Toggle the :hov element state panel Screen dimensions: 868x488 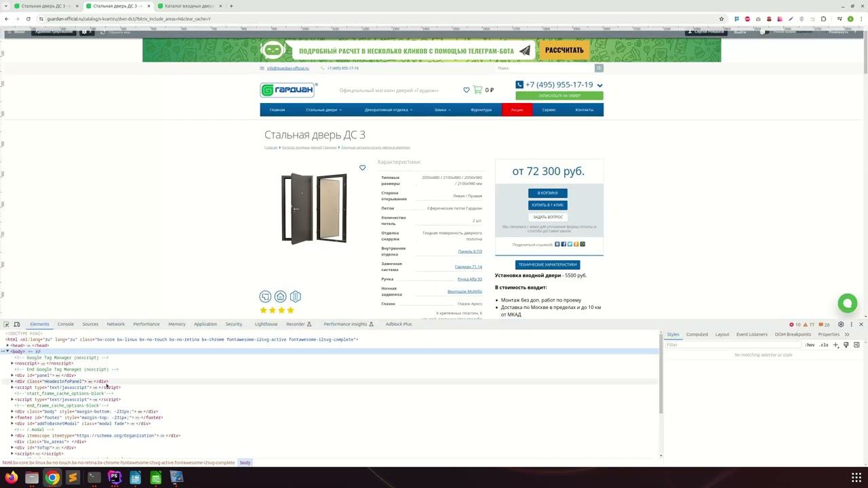coord(810,345)
